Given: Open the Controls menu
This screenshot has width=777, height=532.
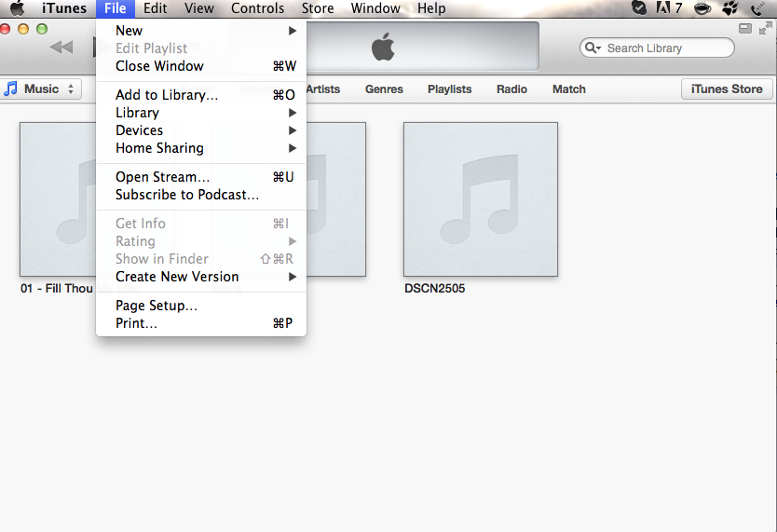Looking at the screenshot, I should (258, 8).
